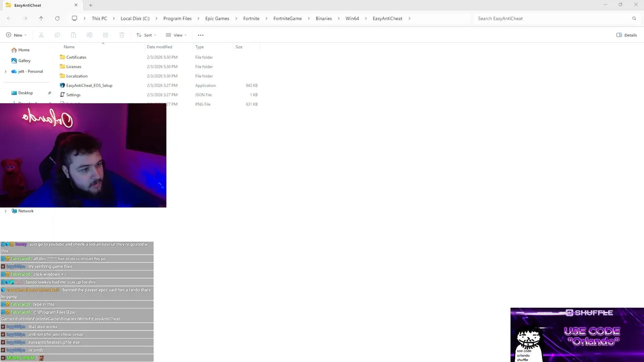The image size is (644, 362).
Task: Click the Settings JSON file icon
Action: [62, 95]
